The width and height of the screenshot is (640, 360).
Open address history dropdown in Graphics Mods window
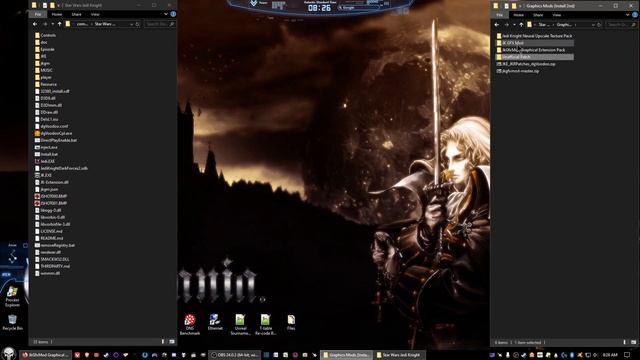point(593,24)
